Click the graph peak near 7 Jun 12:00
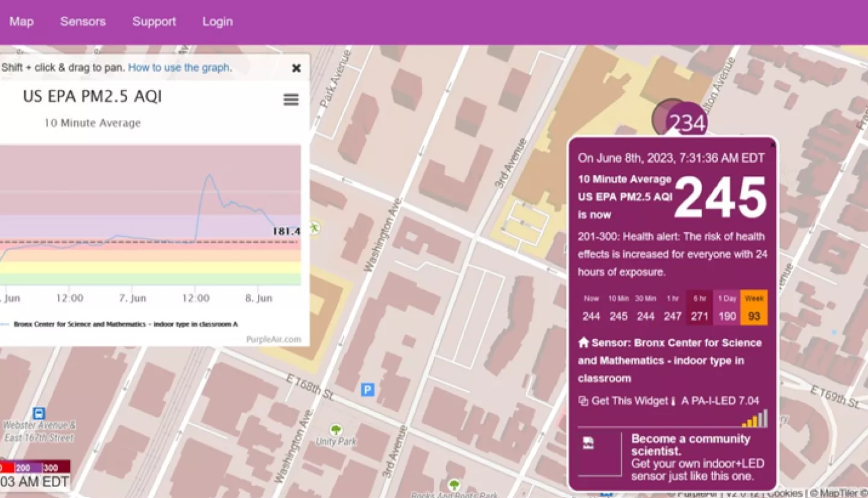This screenshot has height=498, width=868. 209,175
